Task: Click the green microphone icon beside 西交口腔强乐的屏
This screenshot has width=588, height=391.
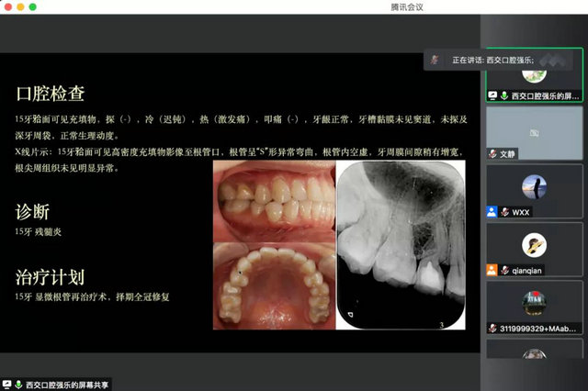Action: tap(504, 95)
